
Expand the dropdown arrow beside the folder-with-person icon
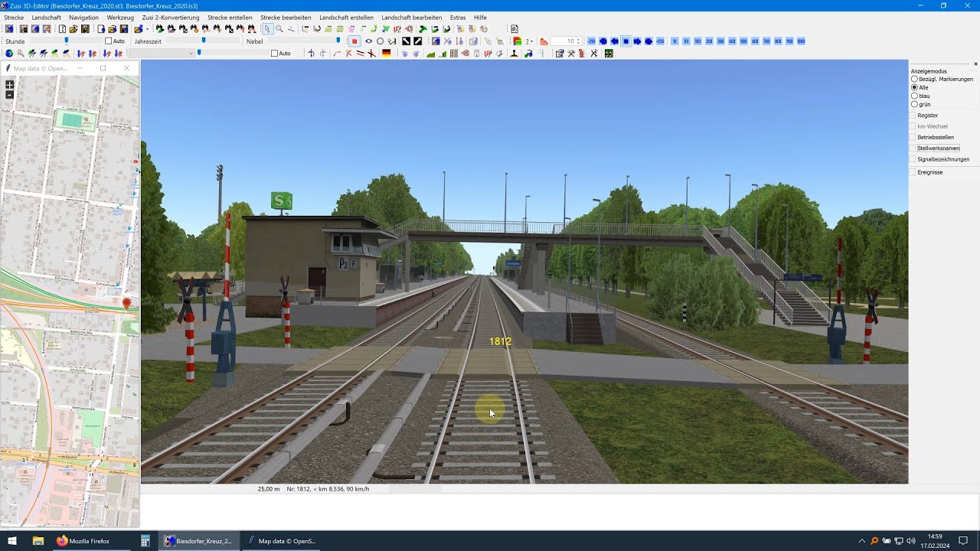pos(147,29)
